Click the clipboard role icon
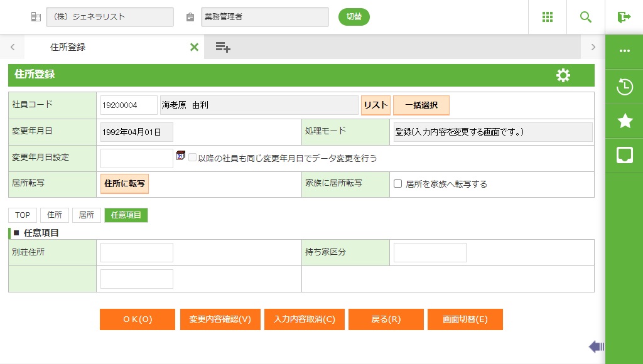This screenshot has height=364, width=643. click(x=190, y=17)
